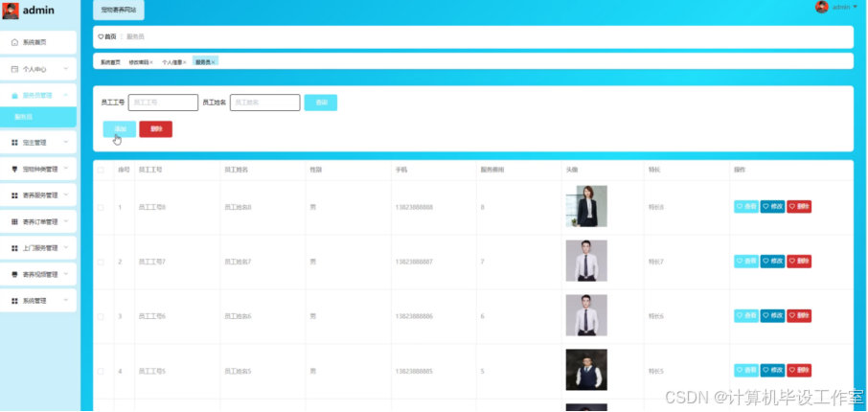Click the avatar photo in row 员工工号5

pyautogui.click(x=586, y=370)
